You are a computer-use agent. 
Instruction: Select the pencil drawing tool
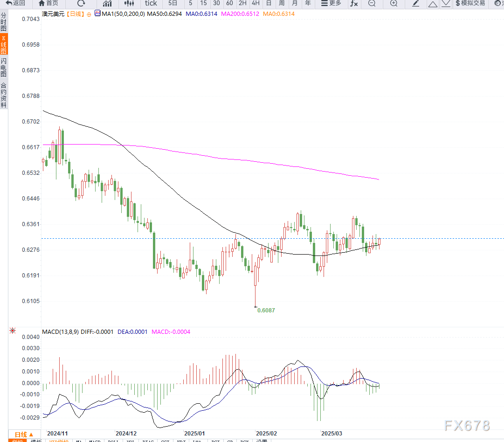coord(416,3)
